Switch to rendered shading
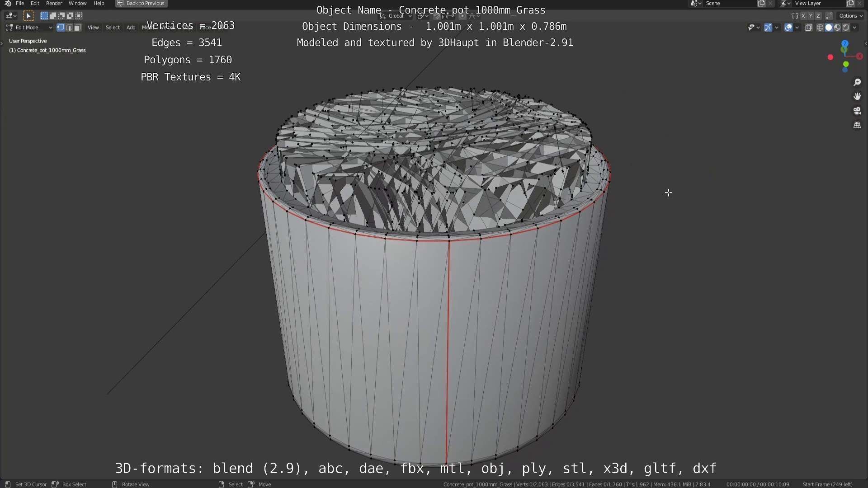The image size is (868, 488). (x=846, y=28)
